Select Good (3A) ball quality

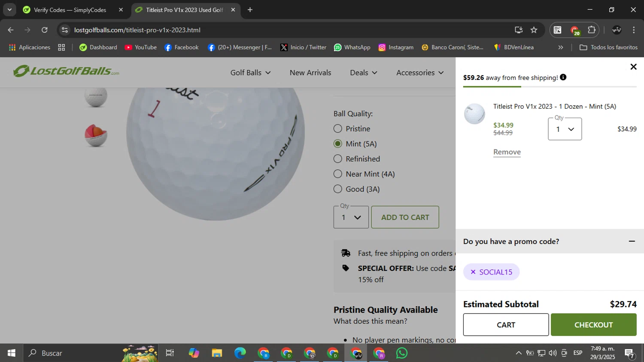point(338,189)
